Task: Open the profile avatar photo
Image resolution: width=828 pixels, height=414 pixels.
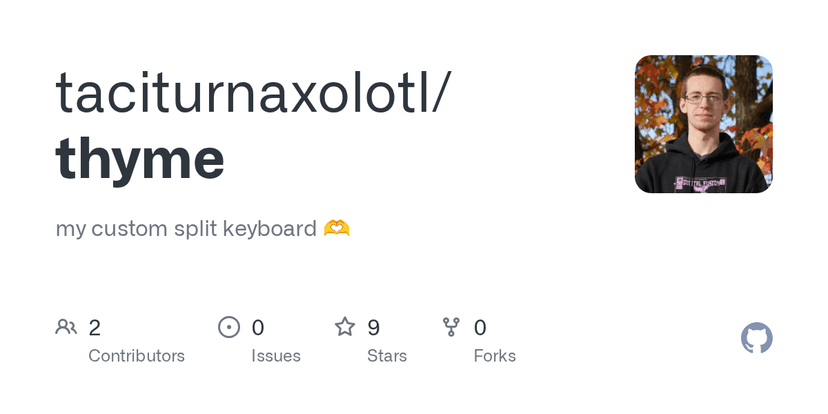Action: pos(703,124)
